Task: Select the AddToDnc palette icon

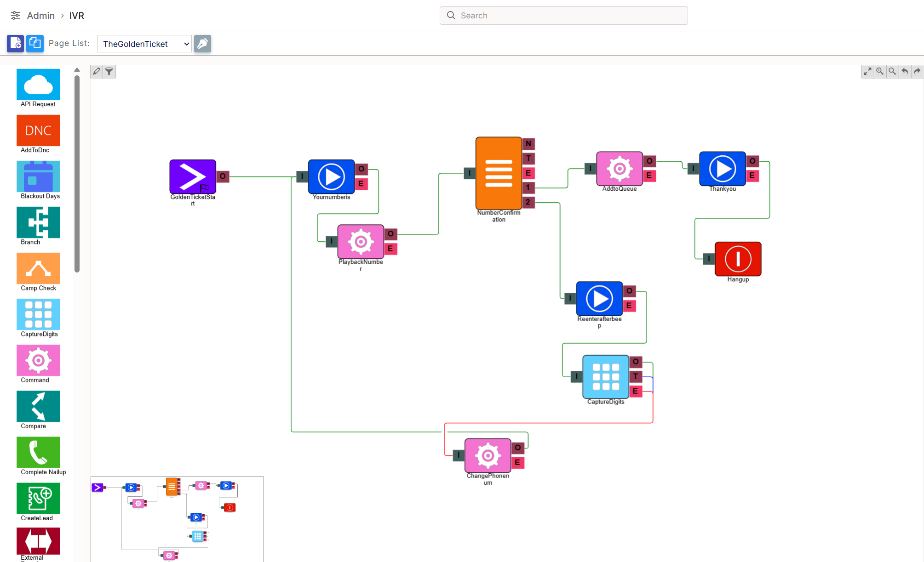Action: [38, 131]
